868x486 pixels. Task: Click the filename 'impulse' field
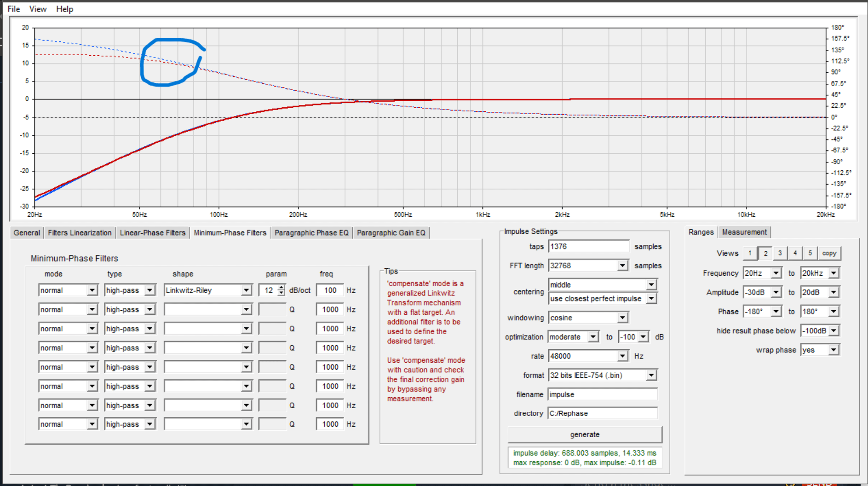click(603, 394)
